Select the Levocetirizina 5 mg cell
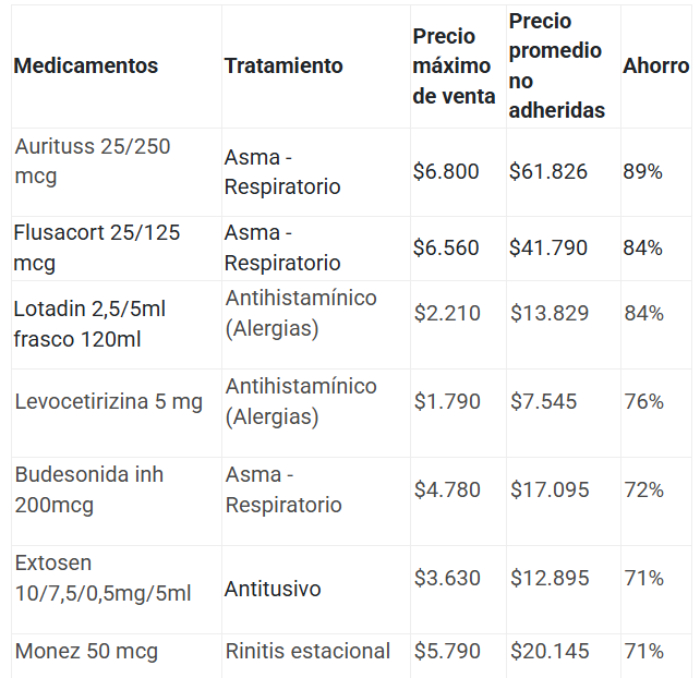This screenshot has width=700, height=678. pyautogui.click(x=108, y=402)
